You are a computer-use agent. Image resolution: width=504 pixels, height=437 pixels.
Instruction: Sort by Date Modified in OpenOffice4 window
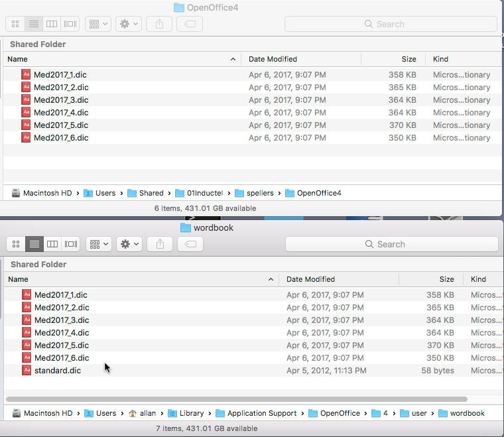click(x=273, y=59)
